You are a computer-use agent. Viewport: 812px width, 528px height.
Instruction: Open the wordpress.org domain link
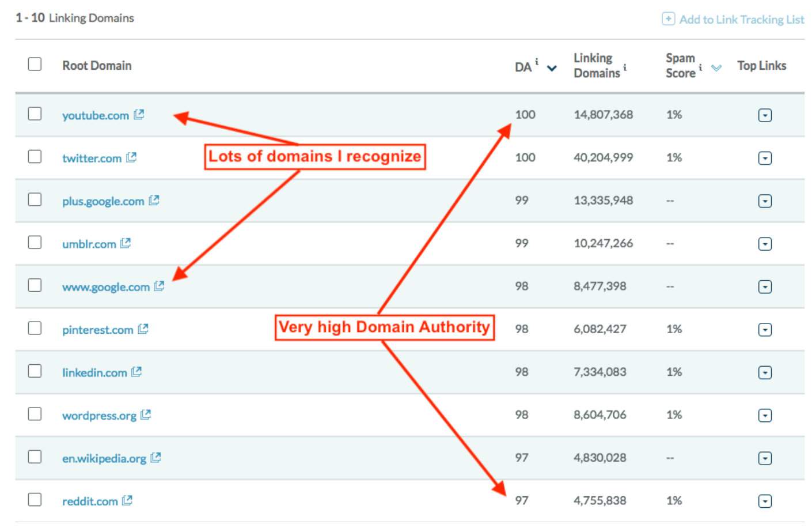[x=100, y=416]
